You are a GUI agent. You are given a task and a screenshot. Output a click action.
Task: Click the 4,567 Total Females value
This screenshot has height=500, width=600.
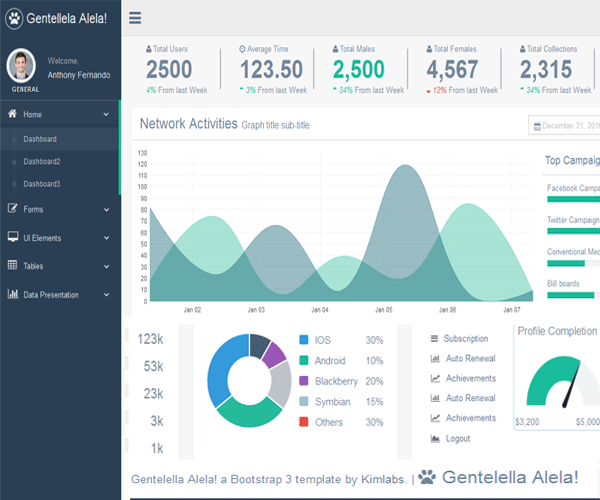(x=452, y=69)
